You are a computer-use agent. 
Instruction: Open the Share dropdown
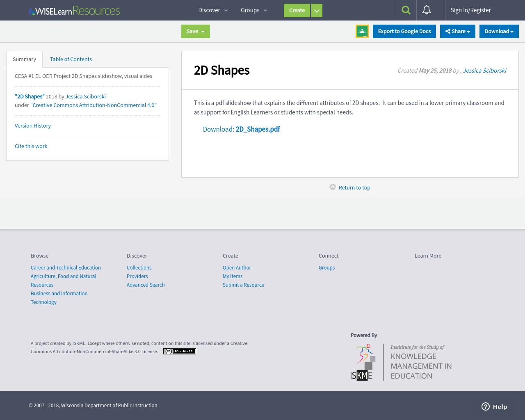[x=457, y=31]
